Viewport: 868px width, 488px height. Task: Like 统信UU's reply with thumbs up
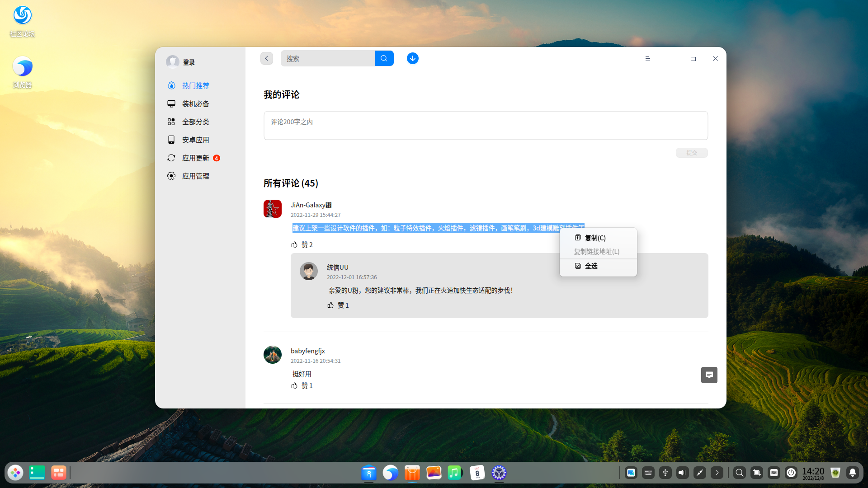330,305
